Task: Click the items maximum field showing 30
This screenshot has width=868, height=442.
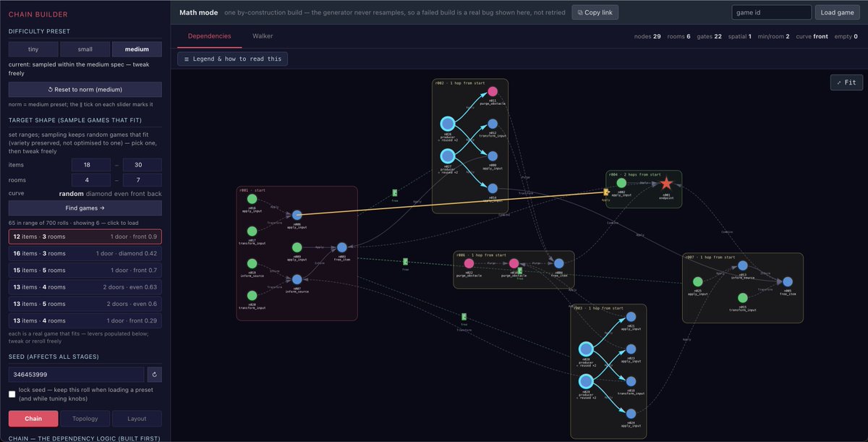Action: pos(142,165)
